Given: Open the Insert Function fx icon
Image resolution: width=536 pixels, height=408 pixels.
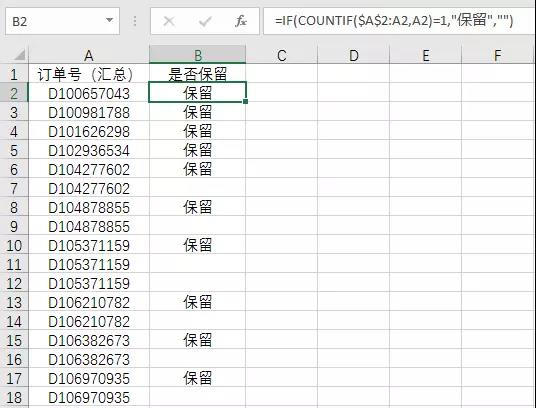Looking at the screenshot, I should point(241,22).
